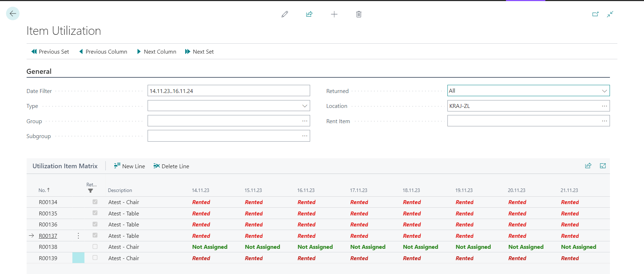The image size is (644, 274).
Task: Toggle returned checkbox for R00134
Action: 95,202
